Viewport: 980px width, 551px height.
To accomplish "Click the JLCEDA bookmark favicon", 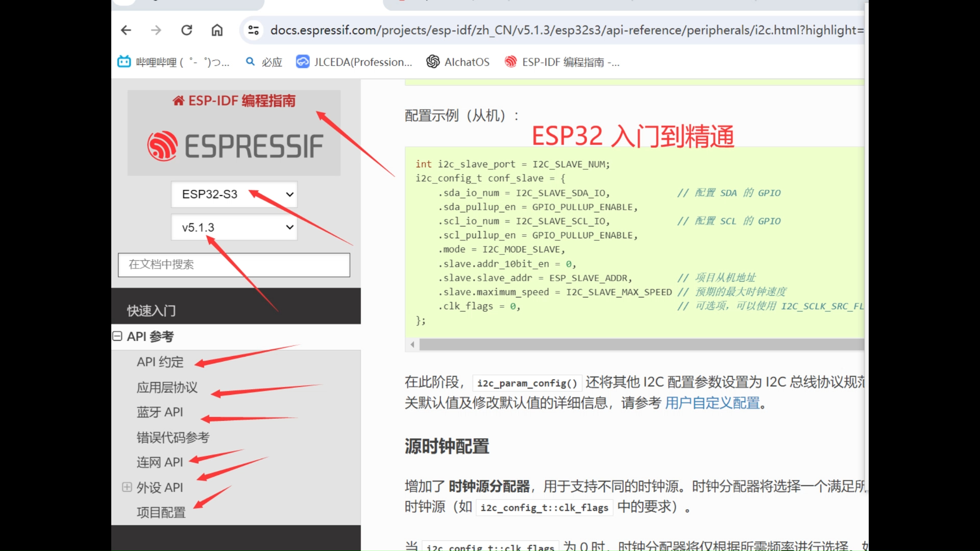I will coord(303,62).
